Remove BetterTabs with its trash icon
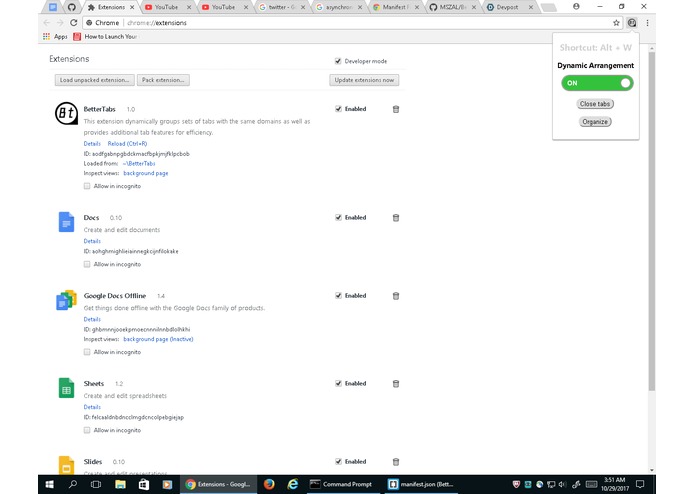This screenshot has width=695, height=494. [x=396, y=109]
